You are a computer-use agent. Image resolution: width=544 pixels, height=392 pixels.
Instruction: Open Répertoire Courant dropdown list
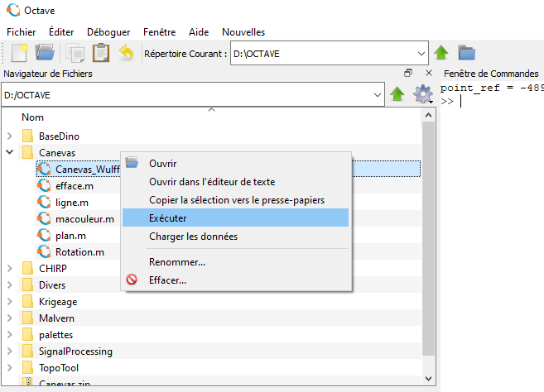pos(421,54)
